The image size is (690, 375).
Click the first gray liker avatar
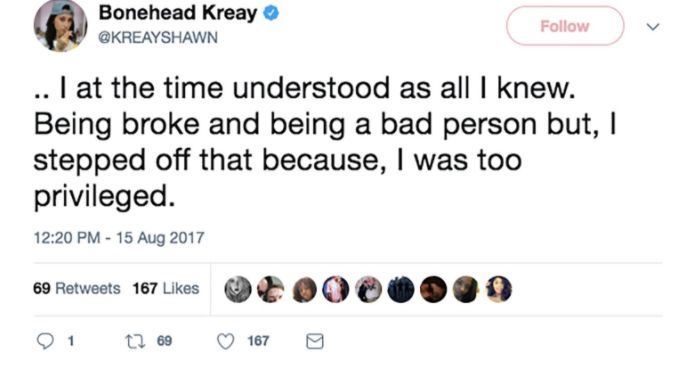point(238,289)
